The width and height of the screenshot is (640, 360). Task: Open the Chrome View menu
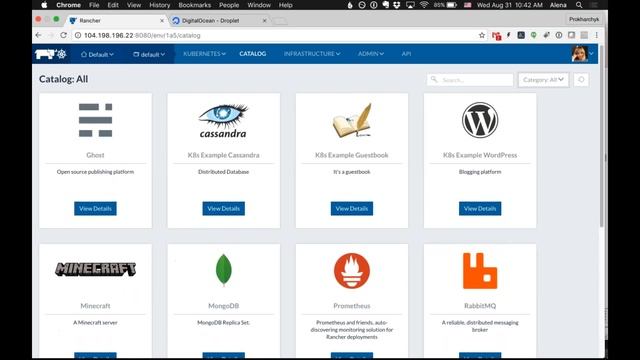pyautogui.click(x=133, y=5)
